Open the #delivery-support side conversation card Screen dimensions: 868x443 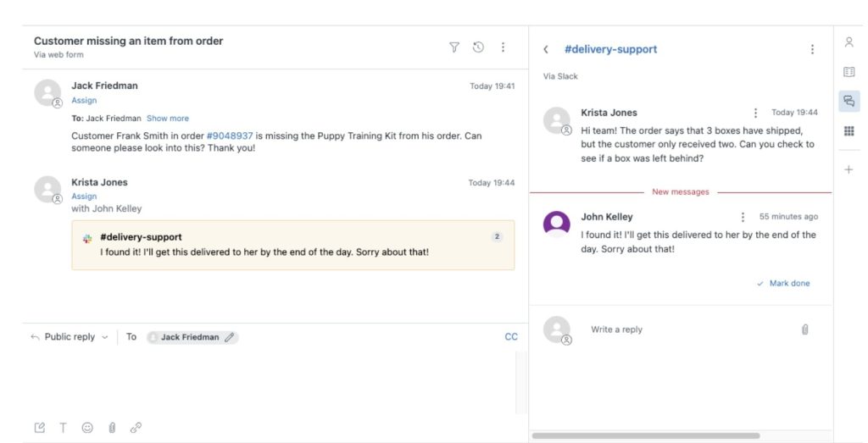pyautogui.click(x=292, y=245)
